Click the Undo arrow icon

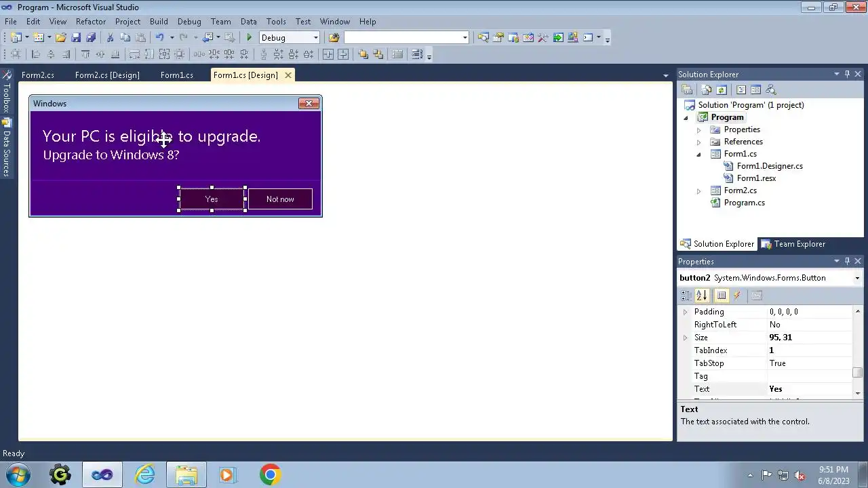(160, 38)
